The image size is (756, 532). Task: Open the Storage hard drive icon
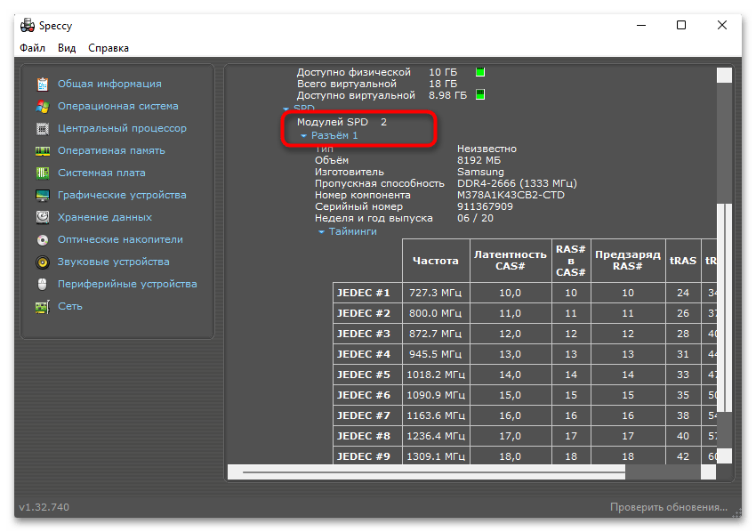click(x=43, y=218)
